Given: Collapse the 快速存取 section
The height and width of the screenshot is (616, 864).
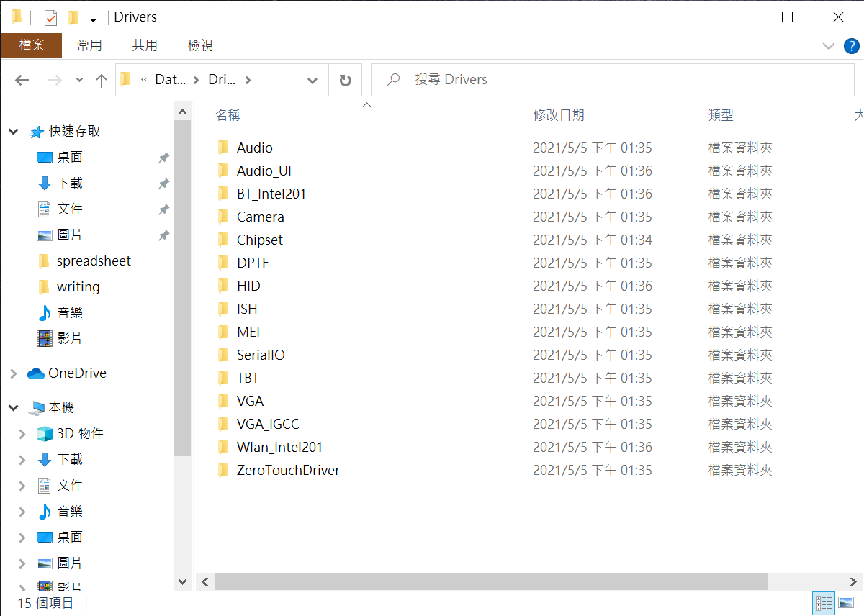Looking at the screenshot, I should pyautogui.click(x=13, y=132).
